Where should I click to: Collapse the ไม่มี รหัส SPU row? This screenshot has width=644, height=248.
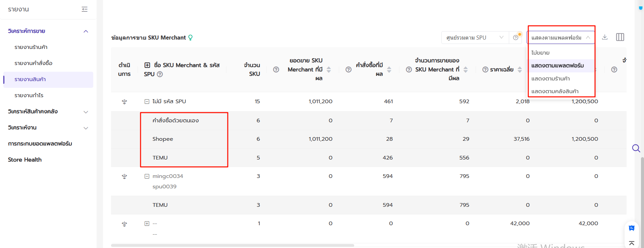(x=147, y=102)
